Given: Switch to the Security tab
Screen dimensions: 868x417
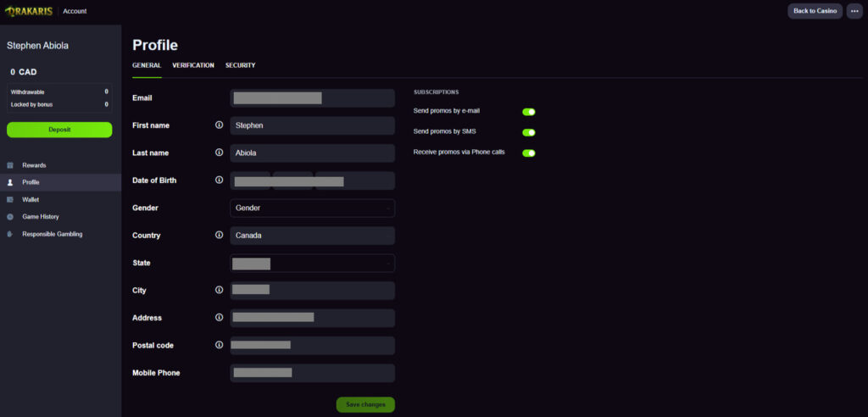Looking at the screenshot, I should [x=240, y=65].
